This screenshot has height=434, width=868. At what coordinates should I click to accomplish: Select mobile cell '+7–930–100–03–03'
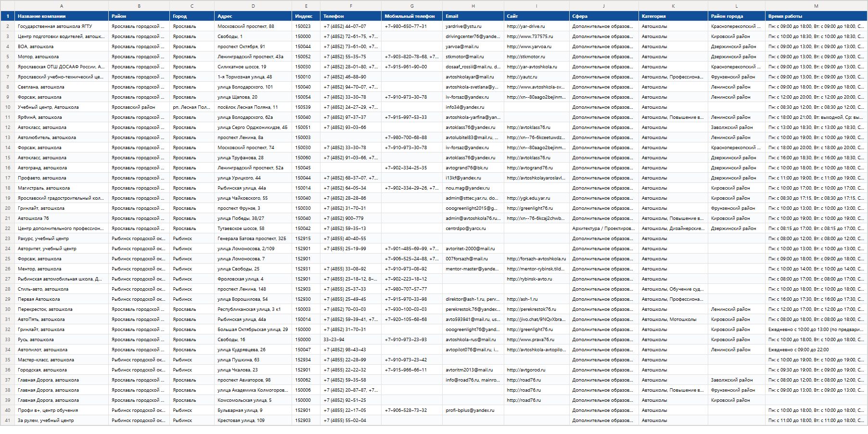412,309
